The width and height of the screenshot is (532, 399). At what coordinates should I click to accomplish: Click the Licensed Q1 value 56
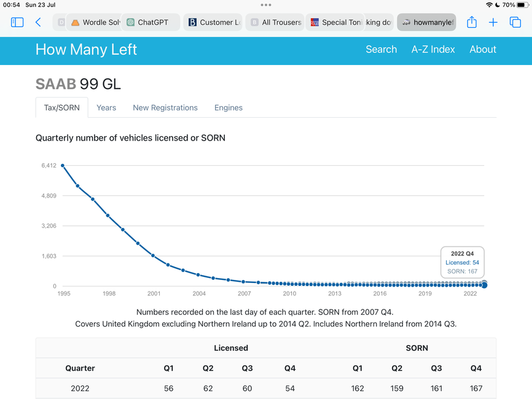pyautogui.click(x=168, y=389)
